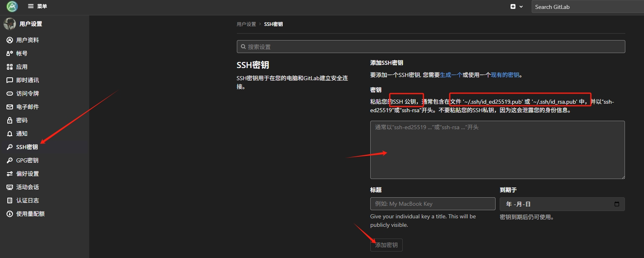Open 即时通讯 chat icon in sidebar
This screenshot has height=258, width=644.
(10, 80)
